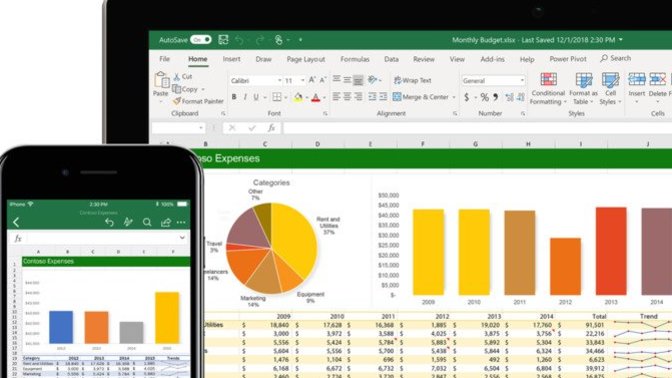Click the Touch/Mouse mode icon
Screen dimensions: 672x378
(279, 40)
